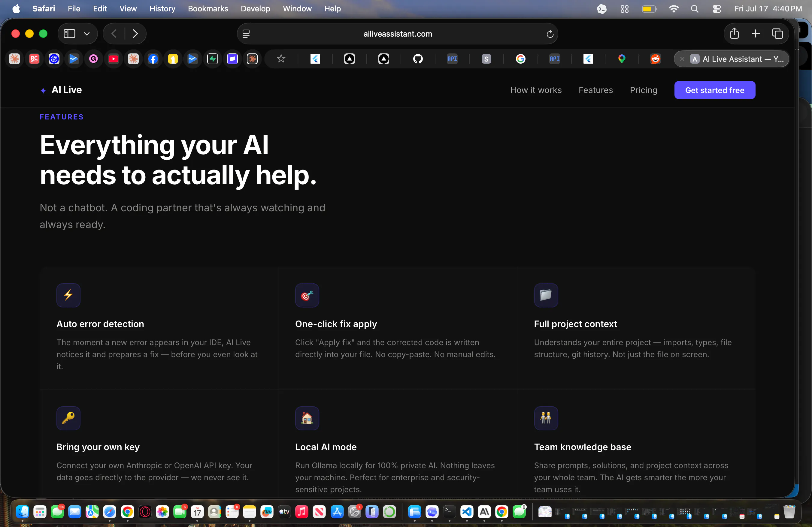Open the Edit menu
Screen dimensions: 812x527
[x=100, y=8]
